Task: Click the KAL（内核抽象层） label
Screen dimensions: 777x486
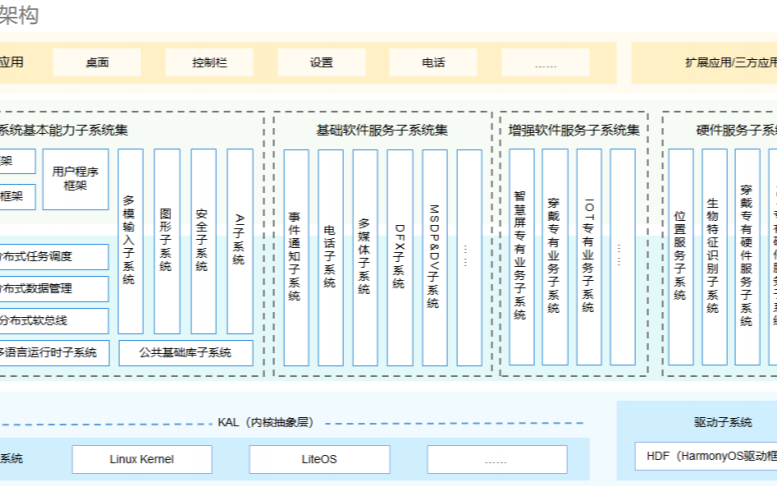Action: click(x=266, y=423)
